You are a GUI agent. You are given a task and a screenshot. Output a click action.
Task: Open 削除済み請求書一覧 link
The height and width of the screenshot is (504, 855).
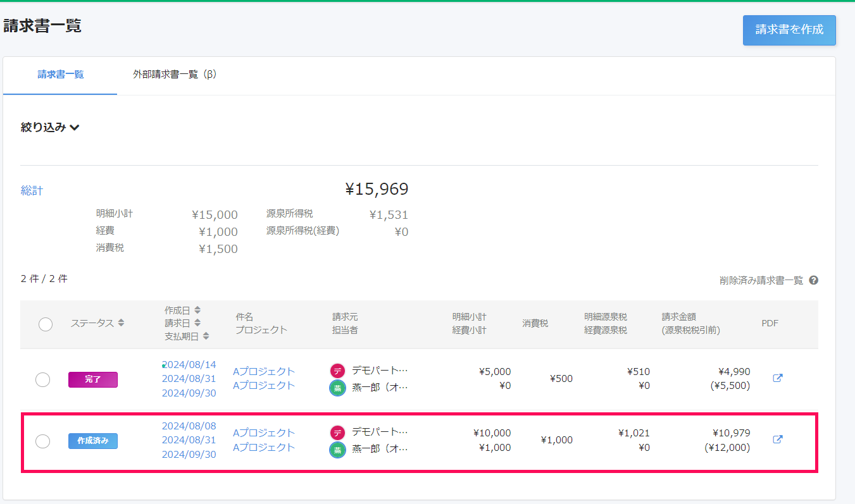tap(761, 280)
